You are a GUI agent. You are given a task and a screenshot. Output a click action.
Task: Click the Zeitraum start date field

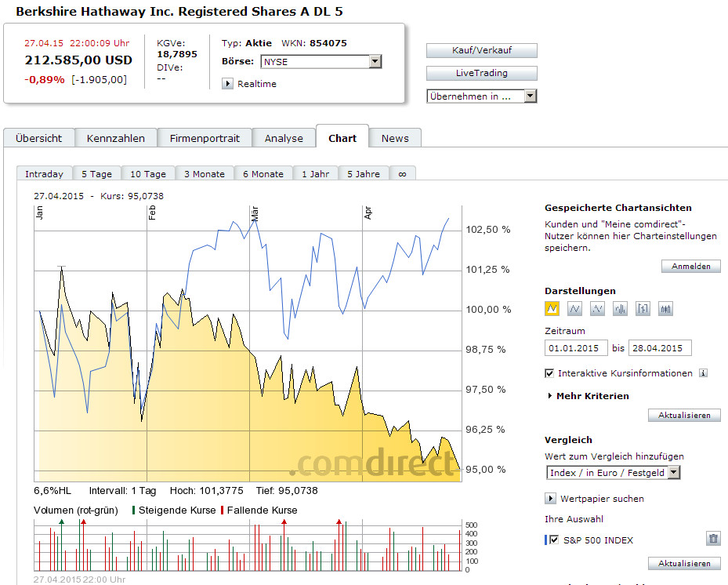[577, 348]
